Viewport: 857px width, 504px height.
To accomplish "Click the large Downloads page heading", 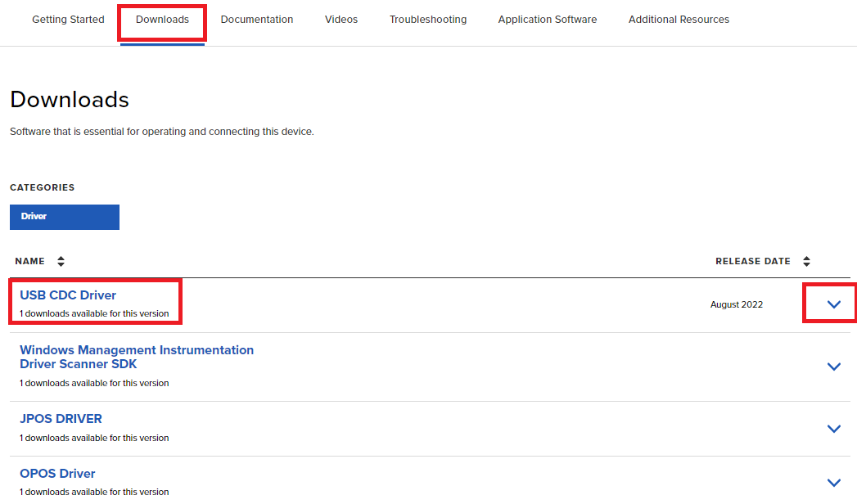I will click(70, 100).
